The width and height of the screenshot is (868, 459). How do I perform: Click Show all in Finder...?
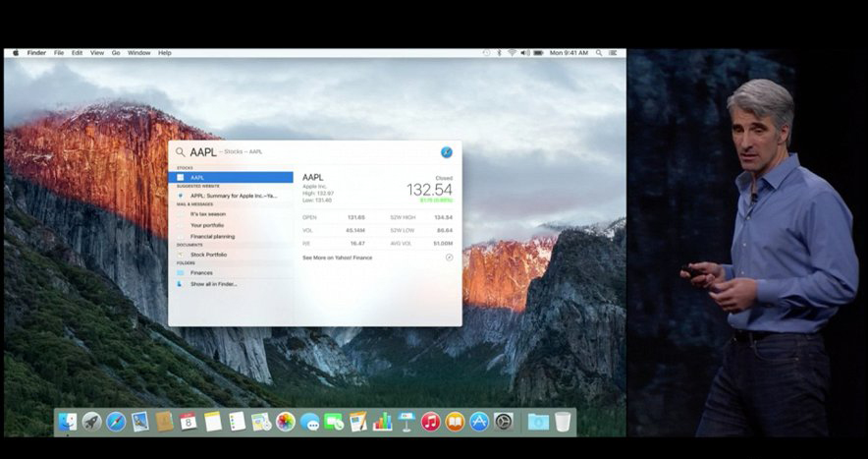click(231, 284)
